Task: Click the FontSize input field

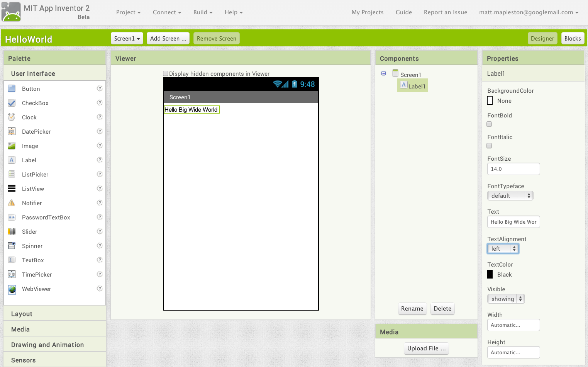Action: pos(513,169)
